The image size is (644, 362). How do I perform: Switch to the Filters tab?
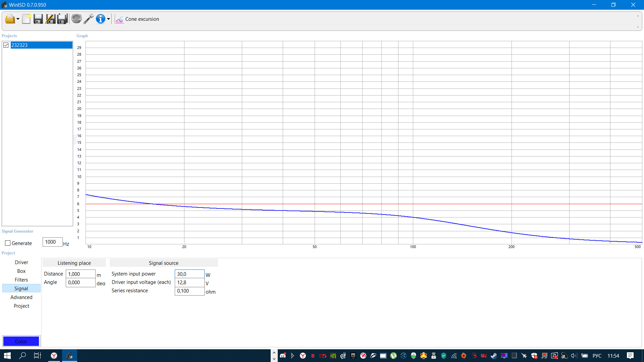pos(21,280)
